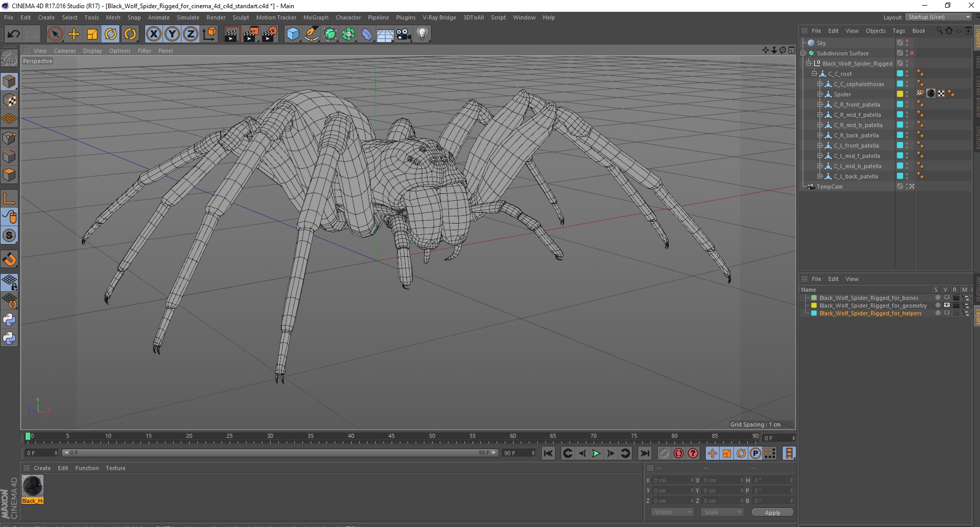Screen dimensions: 980x527
Task: Enable Polygons mode
Action: click(9, 175)
